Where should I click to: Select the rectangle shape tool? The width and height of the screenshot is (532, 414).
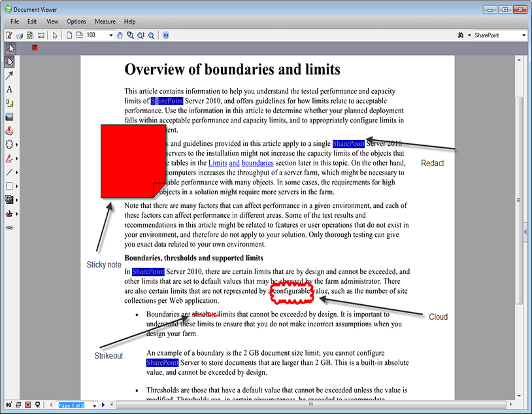[10, 186]
